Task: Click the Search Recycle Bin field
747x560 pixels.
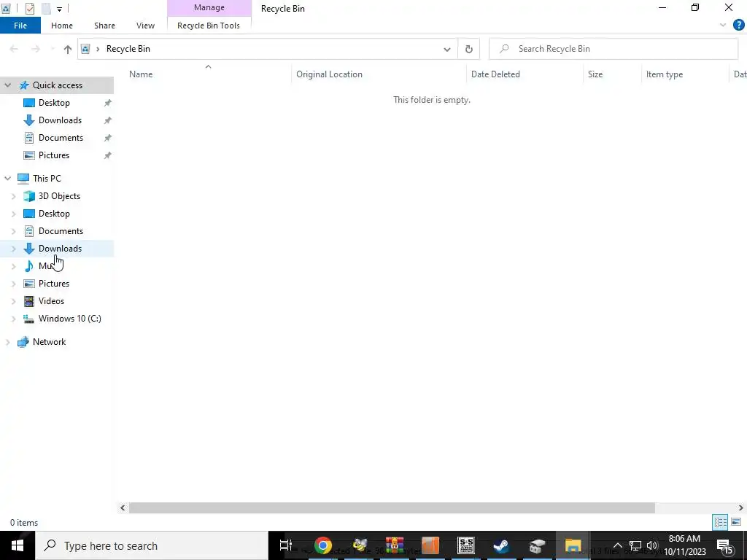Action: click(x=614, y=49)
